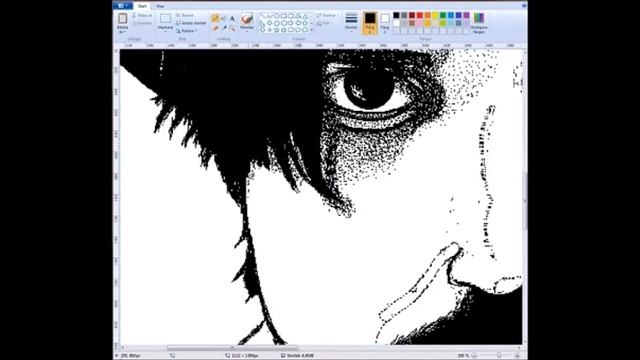640x360 pixels.
Task: Click the drawn eye pupil on the canvas
Action: [x=369, y=88]
